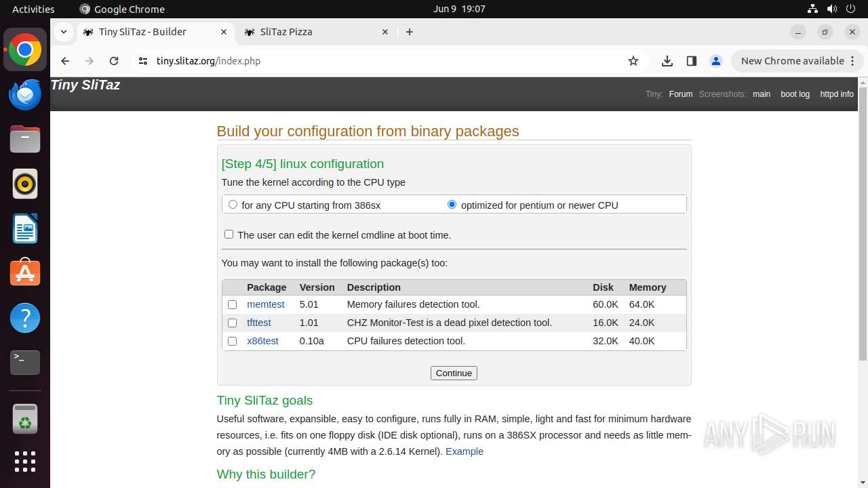868x488 pixels.
Task: Click the 'Disk' column header
Action: 603,287
